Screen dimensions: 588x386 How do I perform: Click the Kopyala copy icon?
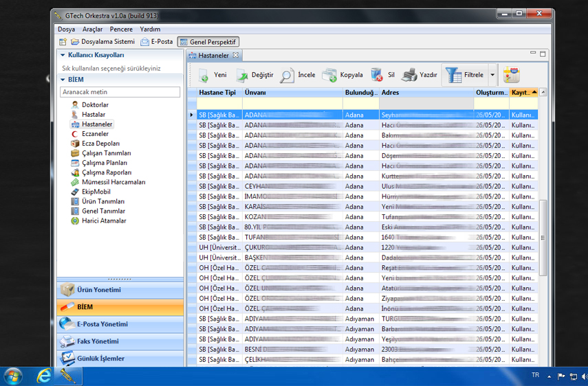click(329, 75)
